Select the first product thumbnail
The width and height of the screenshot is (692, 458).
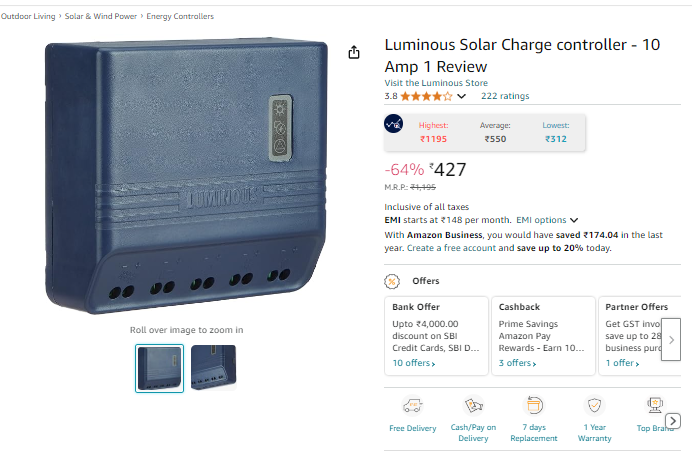[x=159, y=368]
